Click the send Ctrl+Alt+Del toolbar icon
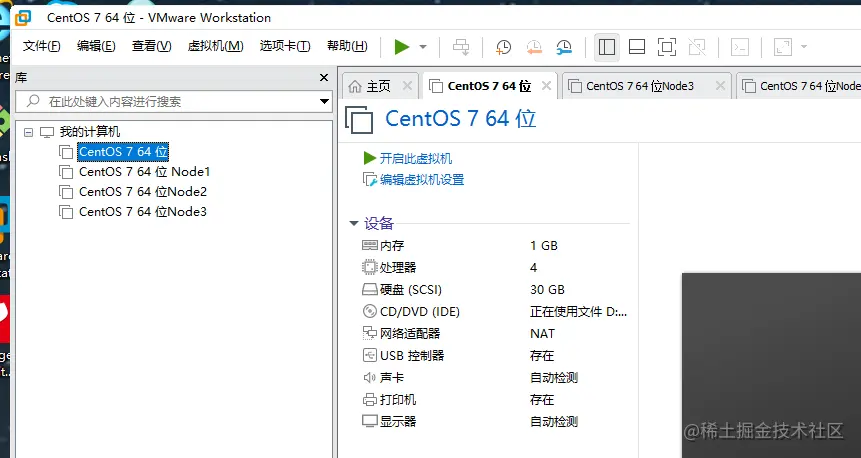Image resolution: width=861 pixels, height=458 pixels. pyautogui.click(x=461, y=47)
